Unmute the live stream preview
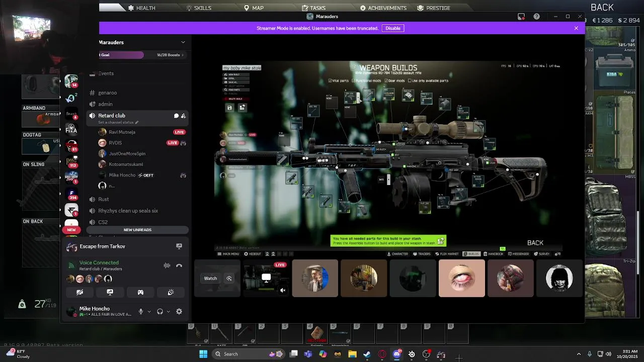 click(283, 290)
